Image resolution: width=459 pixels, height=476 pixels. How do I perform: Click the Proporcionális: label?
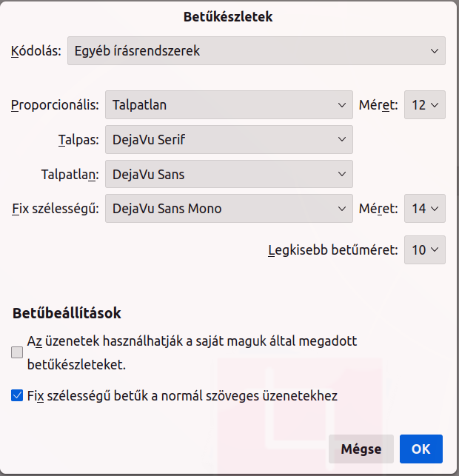pyautogui.click(x=55, y=105)
